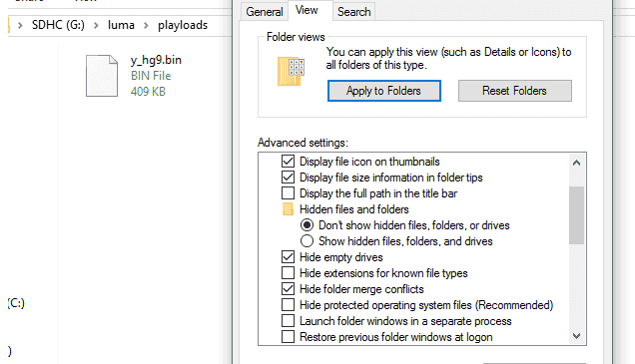Open the y_hg9.bin file icon
The height and width of the screenshot is (364, 635).
tap(102, 76)
